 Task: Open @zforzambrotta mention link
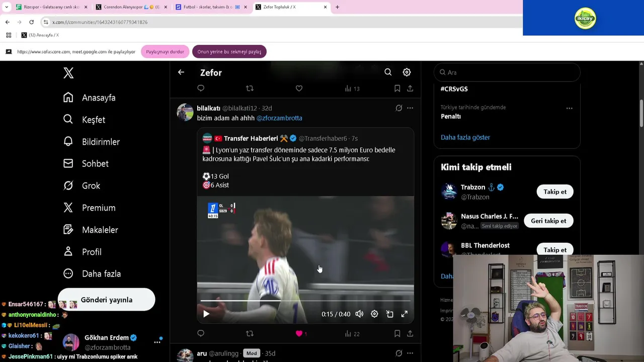[279, 118]
